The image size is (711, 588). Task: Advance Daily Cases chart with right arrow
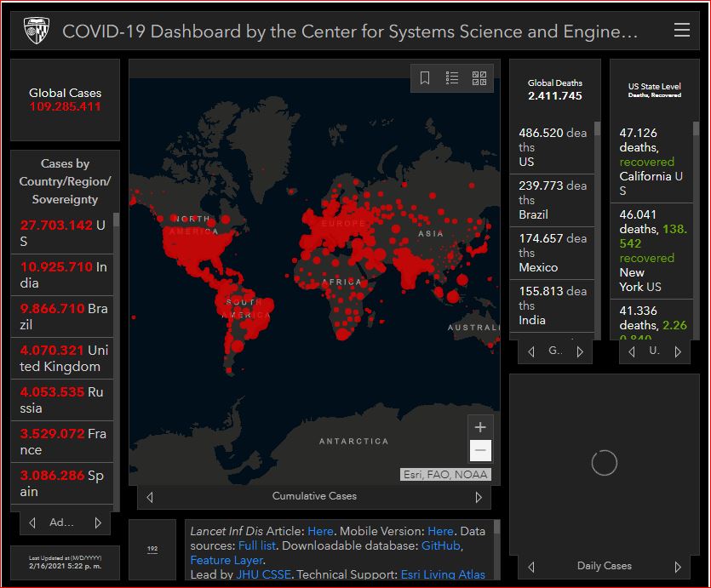678,567
